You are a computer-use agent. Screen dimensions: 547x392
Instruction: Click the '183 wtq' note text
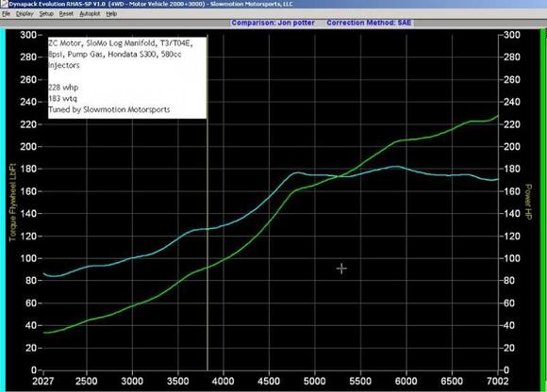(x=62, y=98)
